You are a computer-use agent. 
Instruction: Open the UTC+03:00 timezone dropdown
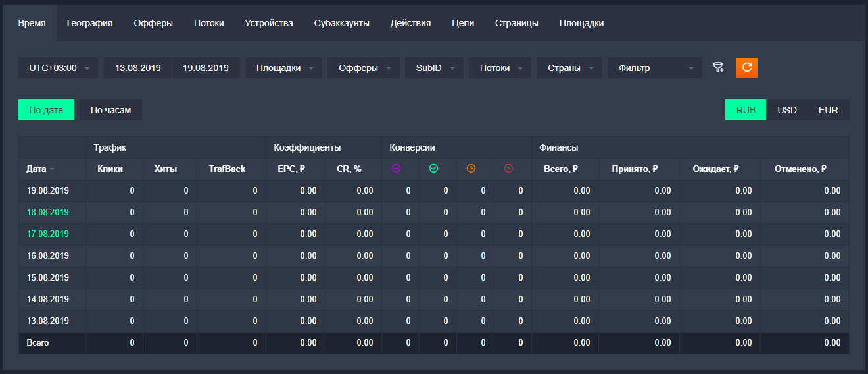point(59,68)
